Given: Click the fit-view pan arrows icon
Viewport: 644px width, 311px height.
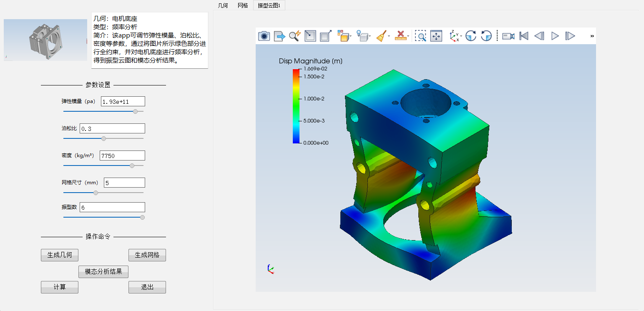Looking at the screenshot, I should [436, 36].
